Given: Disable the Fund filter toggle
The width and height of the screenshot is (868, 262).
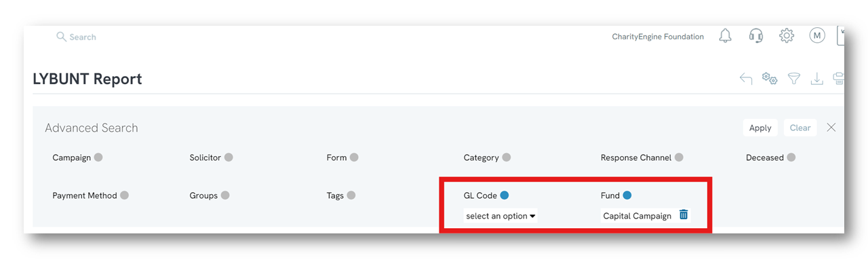Looking at the screenshot, I should [627, 195].
